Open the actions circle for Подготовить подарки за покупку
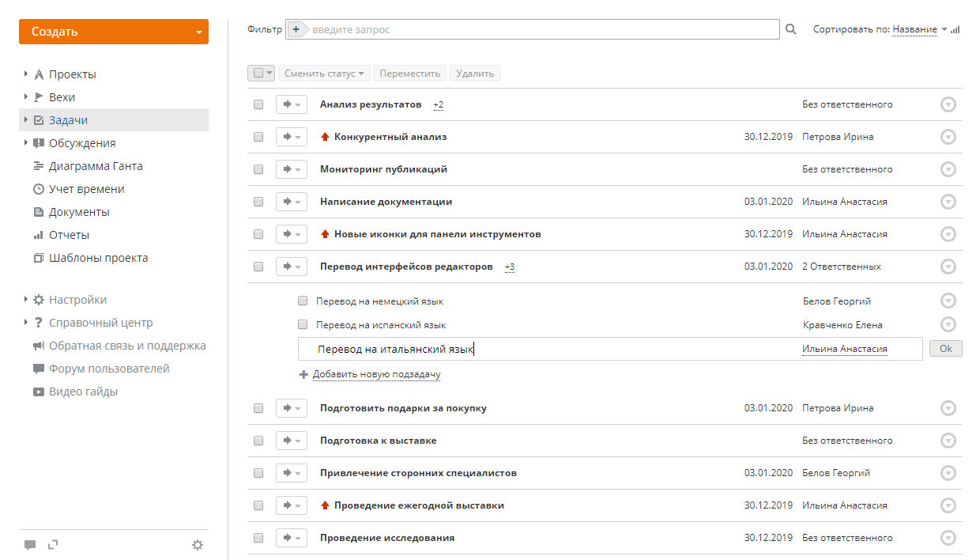This screenshot has width=980, height=560. point(948,408)
